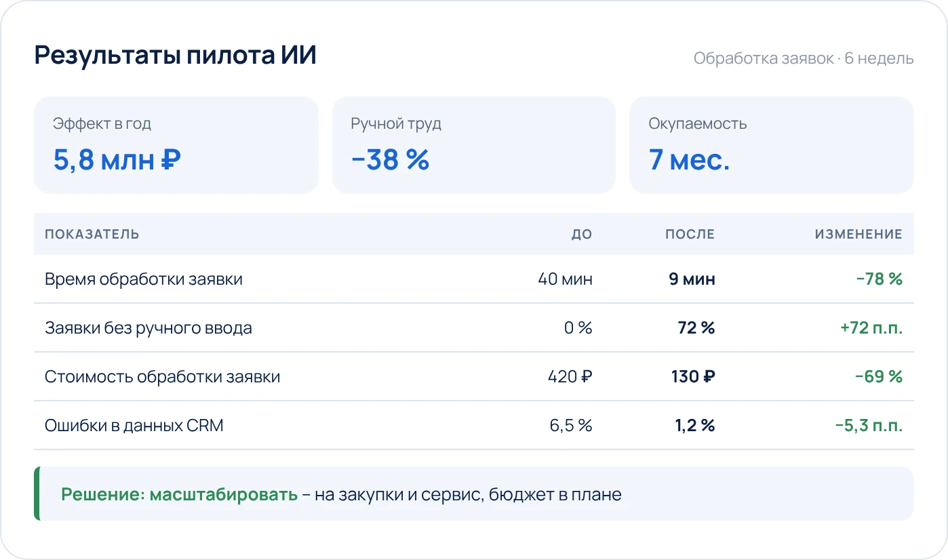Click the "ИЗМЕНЕНИЕ" column header

pos(858,235)
